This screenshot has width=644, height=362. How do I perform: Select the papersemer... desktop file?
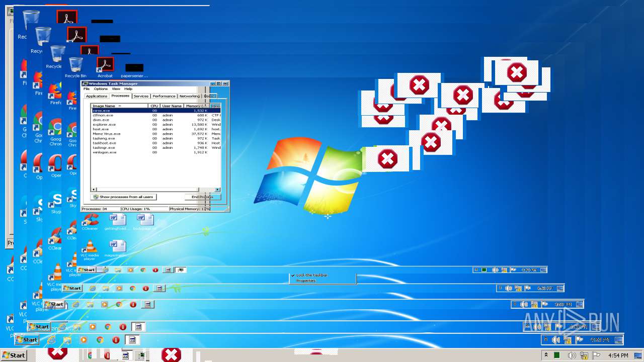click(134, 70)
